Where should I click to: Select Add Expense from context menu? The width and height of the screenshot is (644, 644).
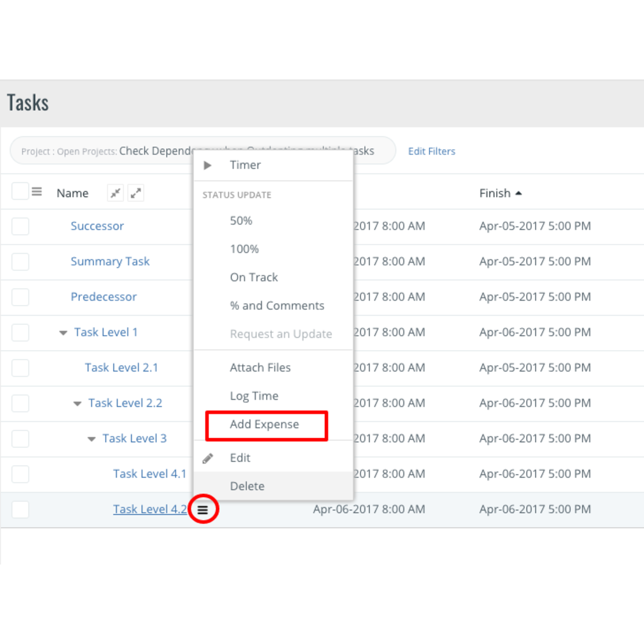click(265, 425)
